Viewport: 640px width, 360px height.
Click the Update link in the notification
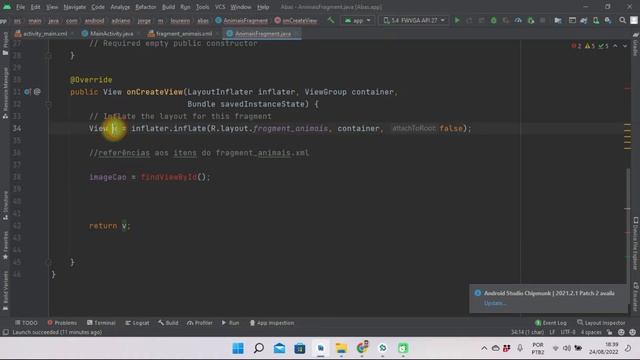pos(495,303)
